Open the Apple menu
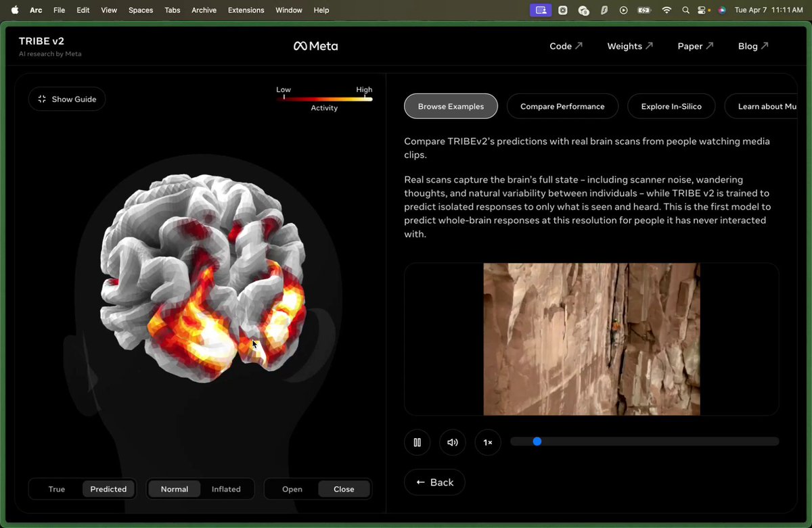The image size is (812, 528). coord(14,10)
